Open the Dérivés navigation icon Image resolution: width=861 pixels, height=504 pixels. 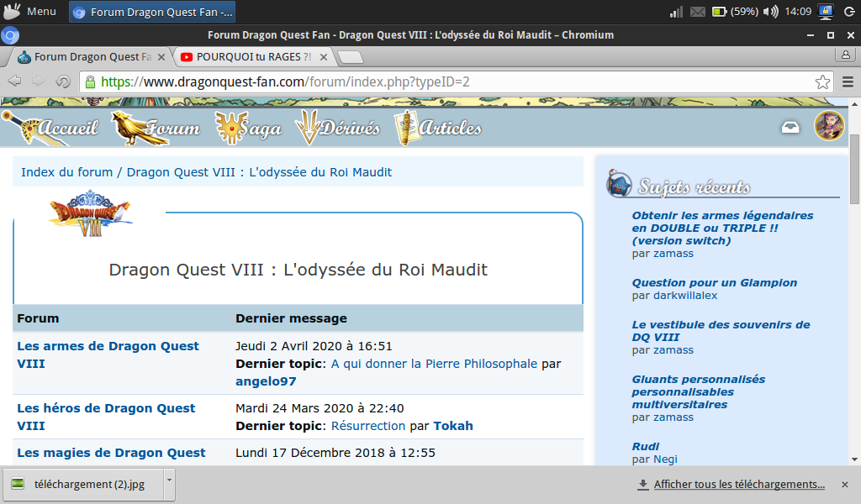338,128
